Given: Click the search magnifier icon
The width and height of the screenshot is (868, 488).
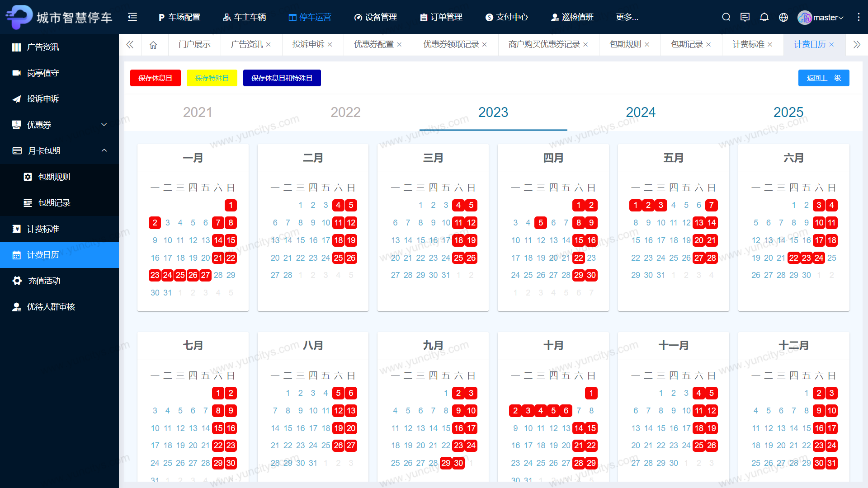Looking at the screenshot, I should (x=726, y=17).
